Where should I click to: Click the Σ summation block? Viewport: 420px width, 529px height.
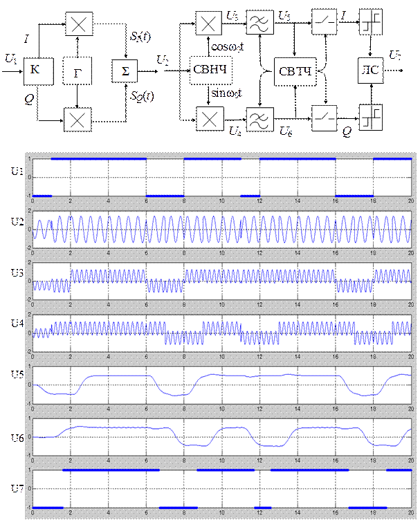point(125,71)
